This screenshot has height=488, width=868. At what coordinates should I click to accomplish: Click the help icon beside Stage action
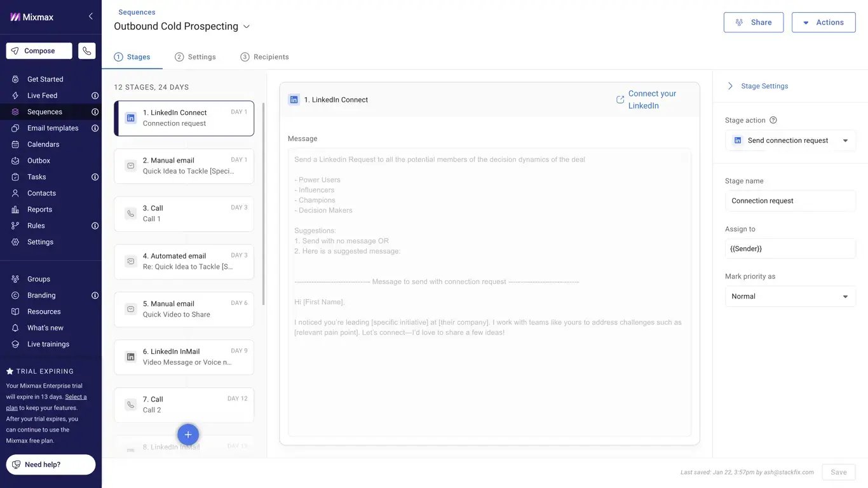773,120
